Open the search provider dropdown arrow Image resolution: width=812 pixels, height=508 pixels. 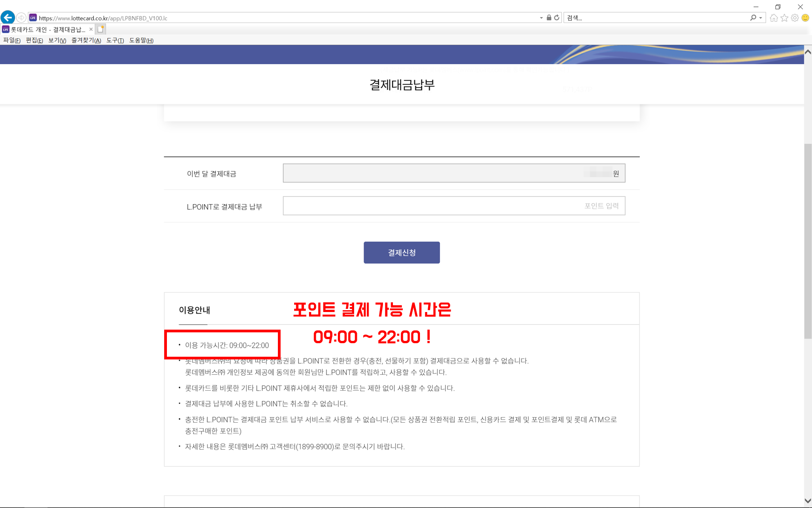(x=761, y=18)
